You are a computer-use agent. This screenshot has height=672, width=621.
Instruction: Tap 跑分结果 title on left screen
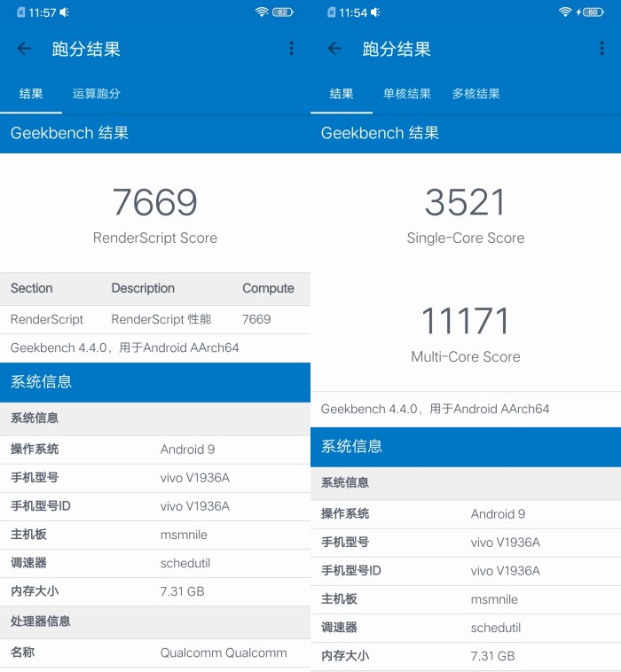click(x=86, y=49)
